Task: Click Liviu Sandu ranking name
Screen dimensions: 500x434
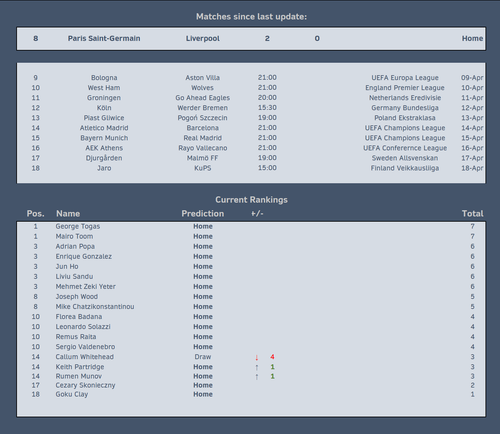Action: click(74, 276)
